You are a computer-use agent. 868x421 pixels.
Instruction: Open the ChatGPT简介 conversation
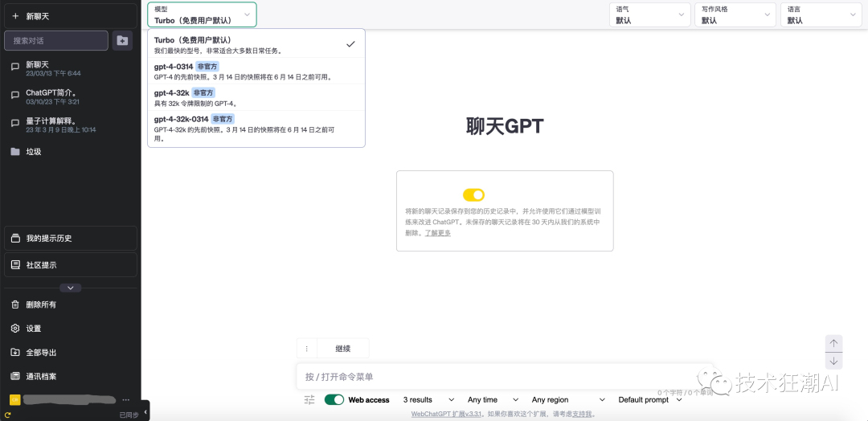coord(70,96)
